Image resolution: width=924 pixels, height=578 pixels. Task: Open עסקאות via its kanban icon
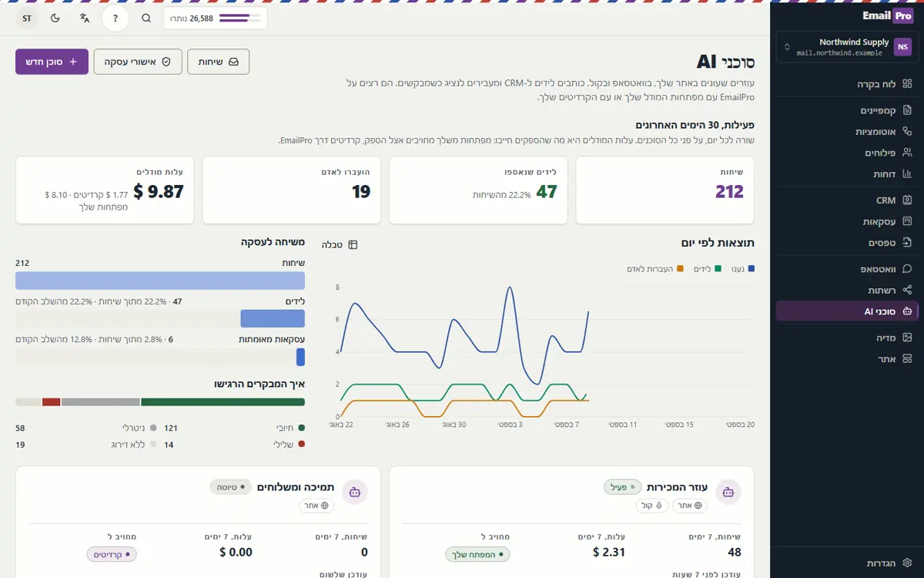coord(907,222)
